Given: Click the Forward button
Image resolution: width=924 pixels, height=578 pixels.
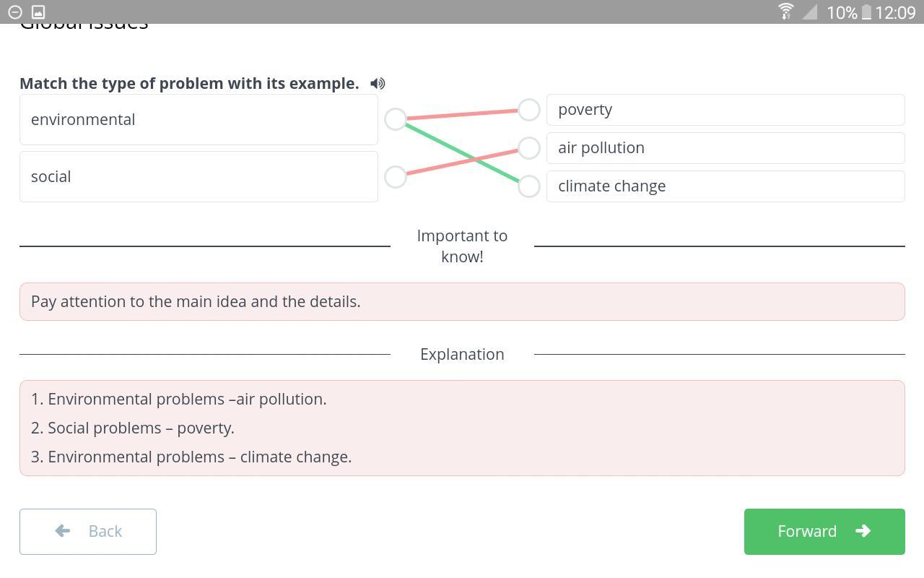Looking at the screenshot, I should pos(824,532).
